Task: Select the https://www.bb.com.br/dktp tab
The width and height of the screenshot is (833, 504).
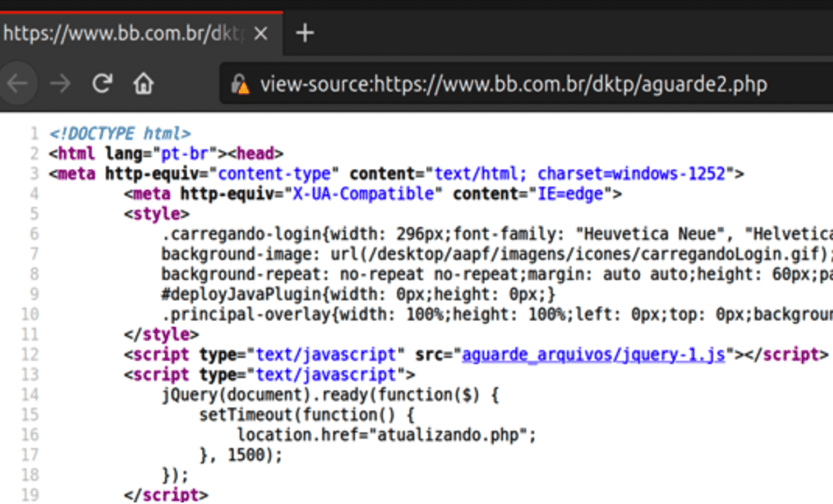Action: [142, 33]
